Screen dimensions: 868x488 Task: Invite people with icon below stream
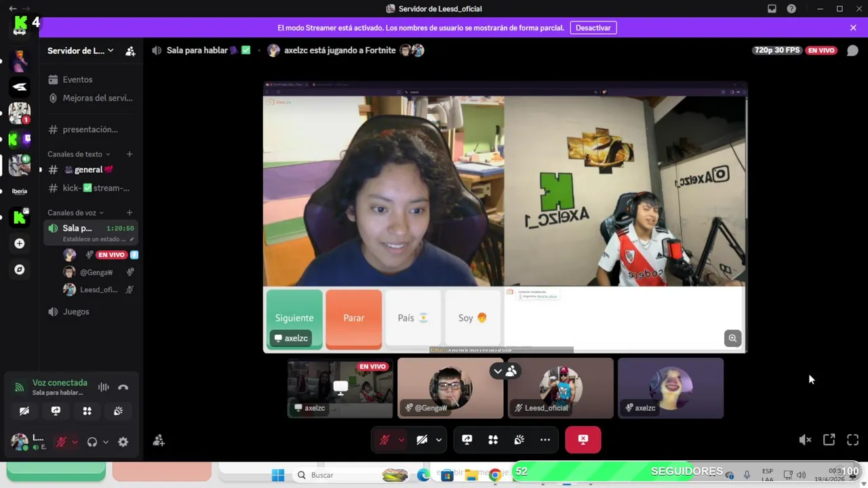click(x=159, y=441)
